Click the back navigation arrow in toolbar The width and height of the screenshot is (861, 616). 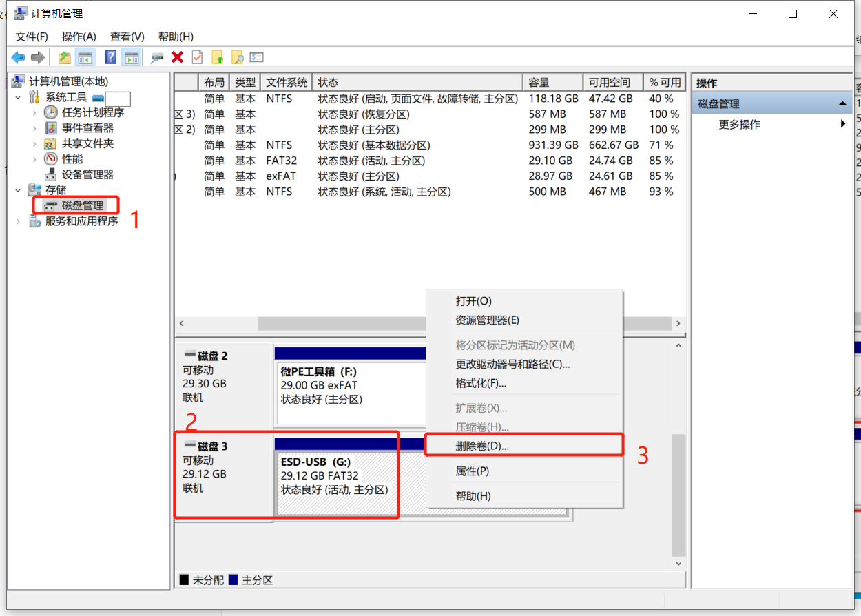(x=19, y=57)
